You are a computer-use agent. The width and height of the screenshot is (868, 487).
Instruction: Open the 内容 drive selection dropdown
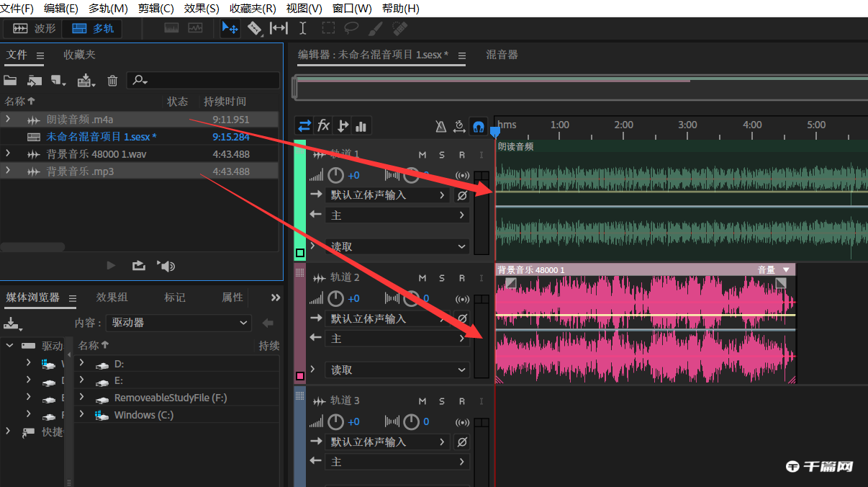tap(178, 323)
